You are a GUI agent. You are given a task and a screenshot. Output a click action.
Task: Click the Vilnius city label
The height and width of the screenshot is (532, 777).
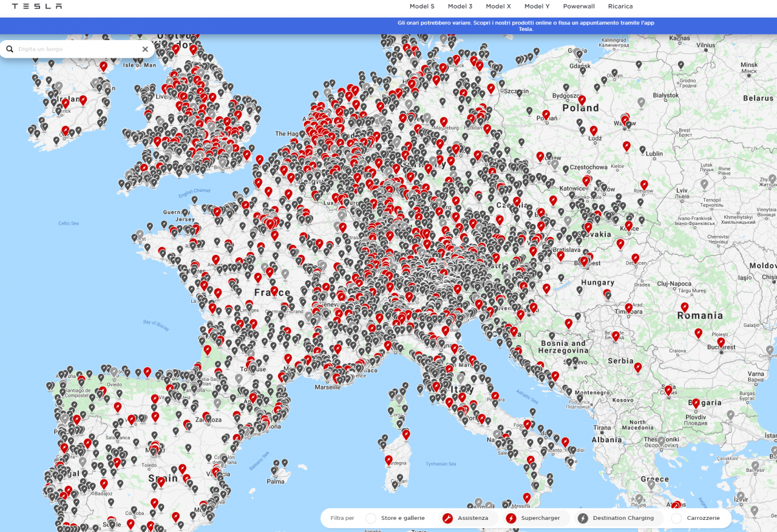tap(706, 45)
